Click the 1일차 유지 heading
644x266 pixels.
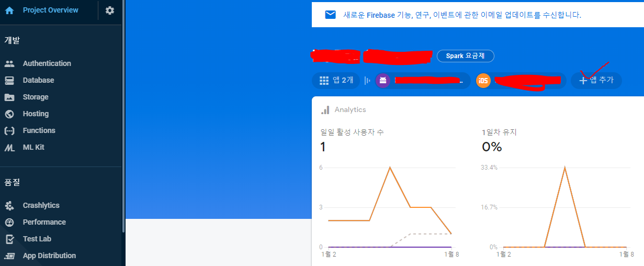500,132
